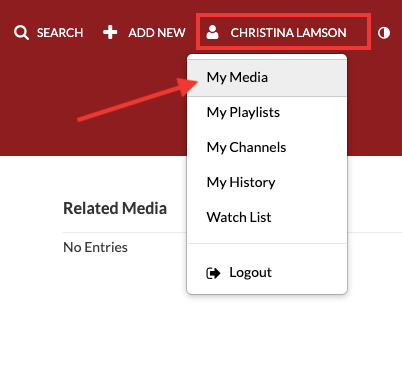Expand the Add New menu
Image resolution: width=402 pixels, height=374 pixels.
click(x=144, y=33)
